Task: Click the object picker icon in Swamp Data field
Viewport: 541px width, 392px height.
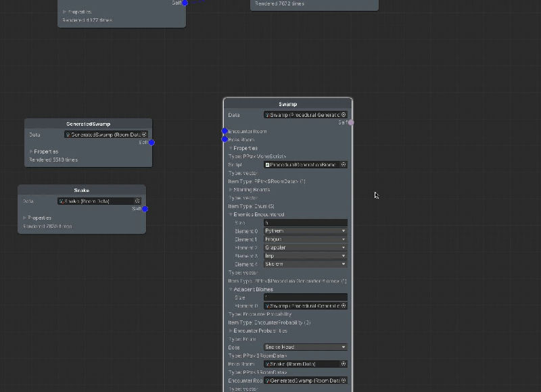Action: pos(344,115)
